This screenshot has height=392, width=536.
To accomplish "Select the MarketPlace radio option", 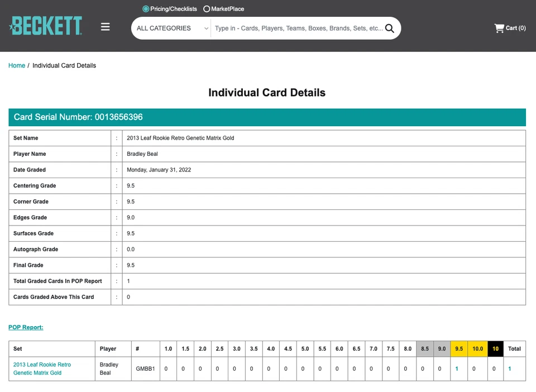I will point(207,9).
